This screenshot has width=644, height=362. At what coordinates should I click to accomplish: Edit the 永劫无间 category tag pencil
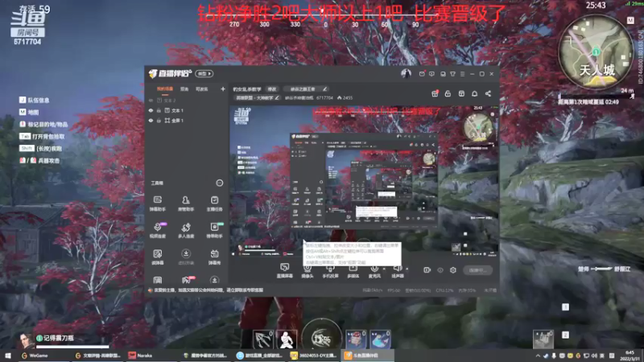324,89
